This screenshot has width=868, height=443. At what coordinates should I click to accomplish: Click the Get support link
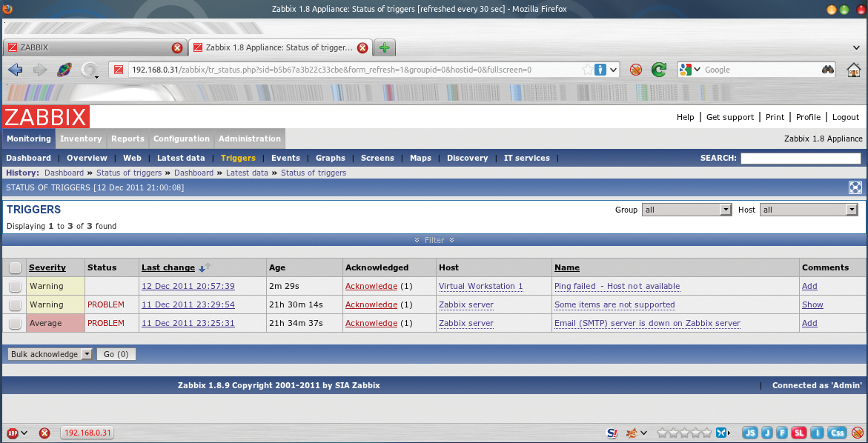click(x=730, y=117)
